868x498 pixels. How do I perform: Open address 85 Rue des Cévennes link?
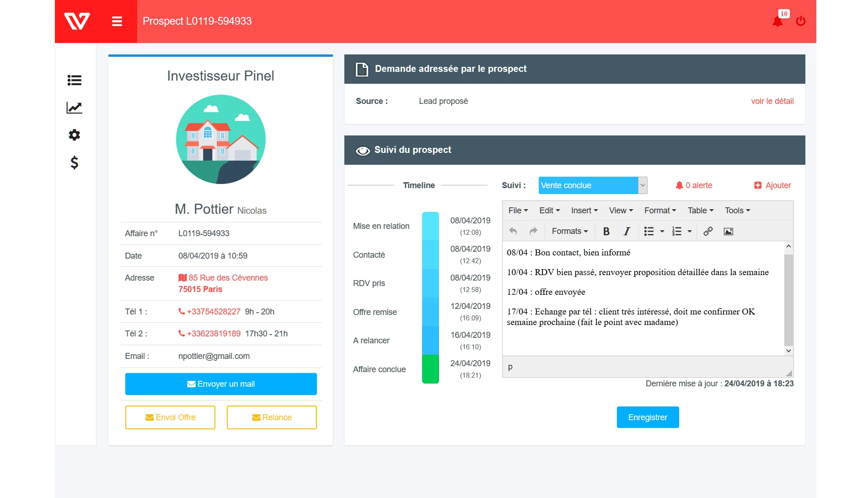(x=228, y=278)
